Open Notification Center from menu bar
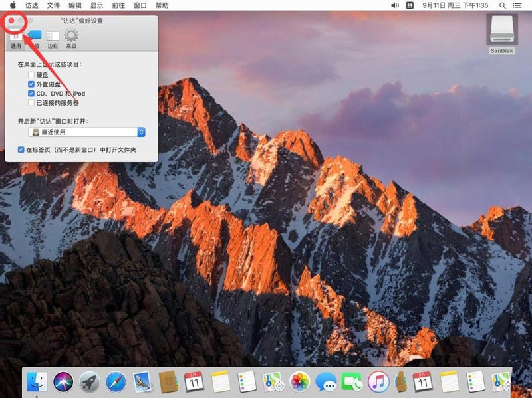Screen dimensions: 532x398 tap(521, 5)
